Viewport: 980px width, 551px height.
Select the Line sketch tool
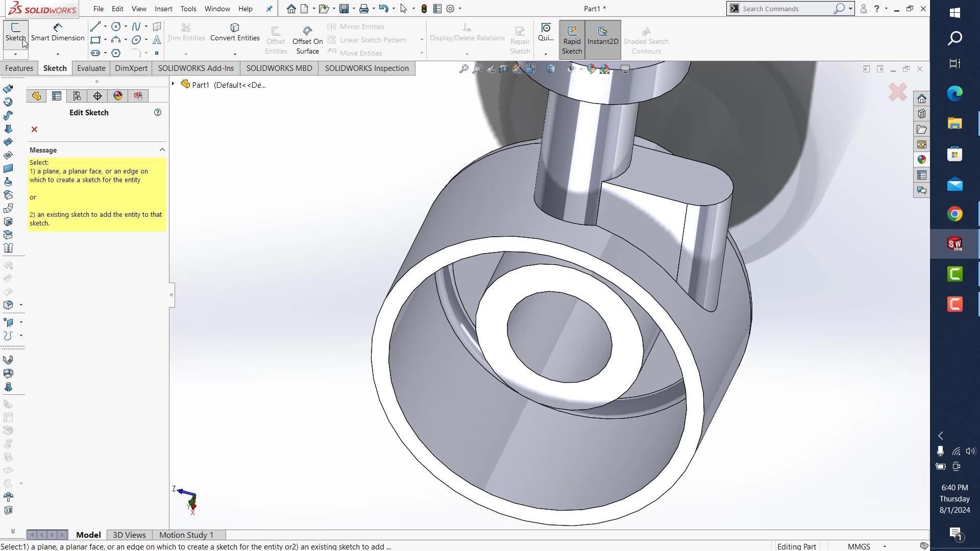pos(95,27)
